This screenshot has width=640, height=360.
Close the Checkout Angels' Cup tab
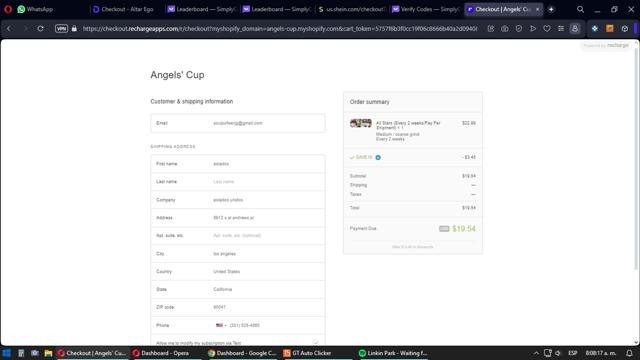537,9
